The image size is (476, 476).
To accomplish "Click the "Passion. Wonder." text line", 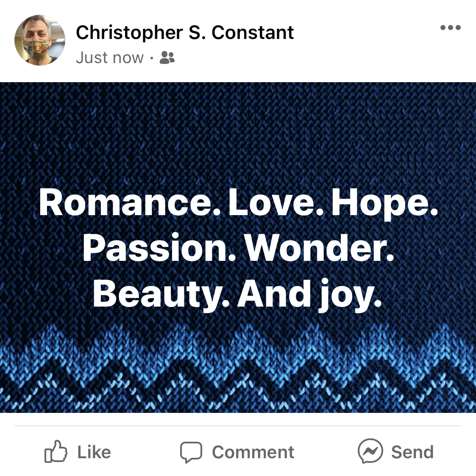I will point(238,248).
